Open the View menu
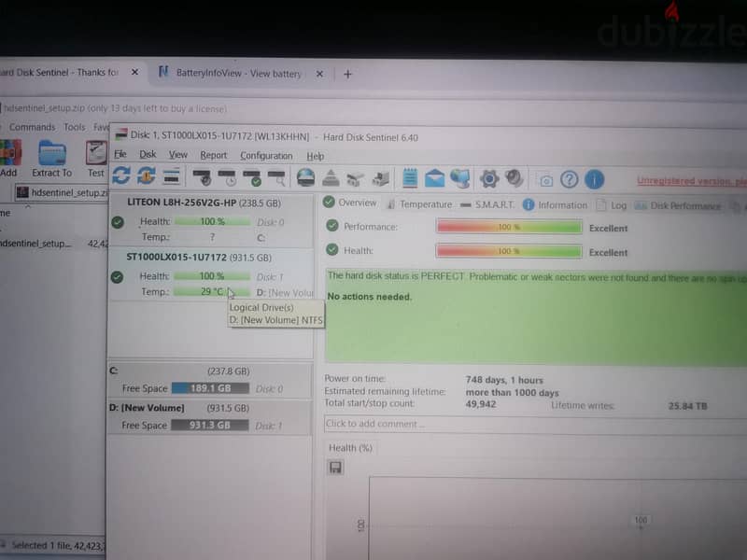Viewport: 747px width, 560px height. pyautogui.click(x=177, y=155)
